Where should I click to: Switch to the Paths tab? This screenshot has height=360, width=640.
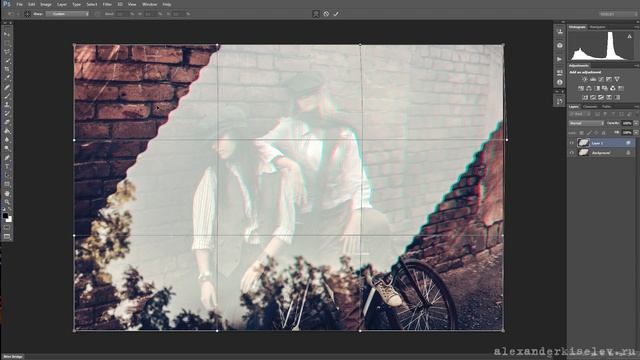[x=607, y=107]
